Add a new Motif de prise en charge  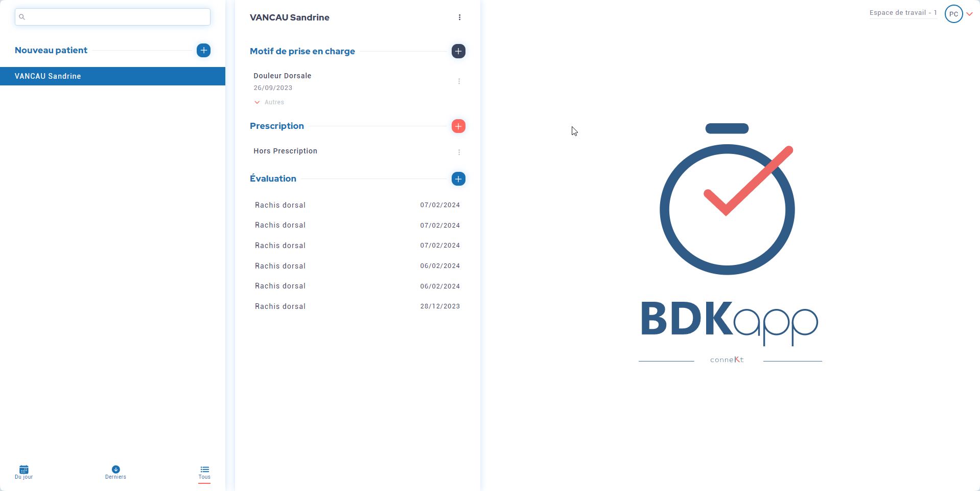(x=458, y=51)
